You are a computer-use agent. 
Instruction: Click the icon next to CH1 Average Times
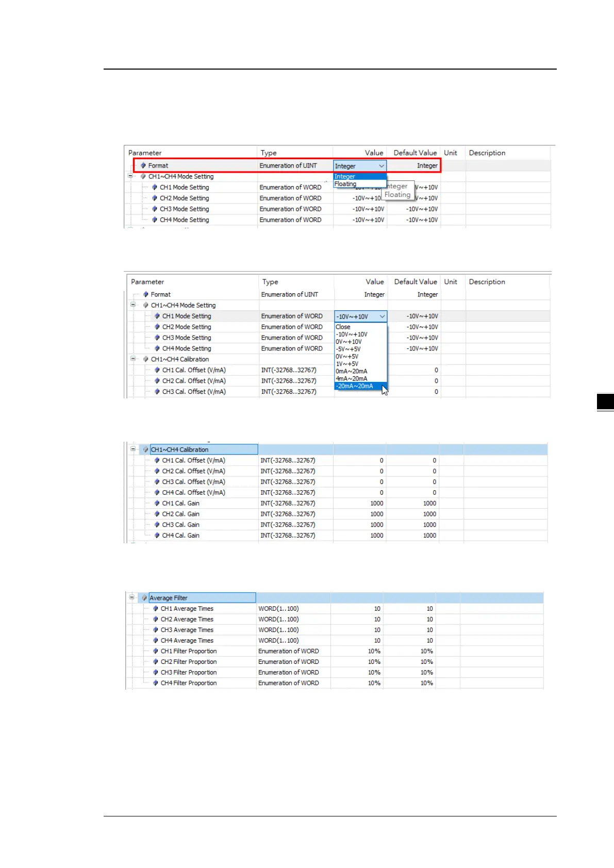156,609
